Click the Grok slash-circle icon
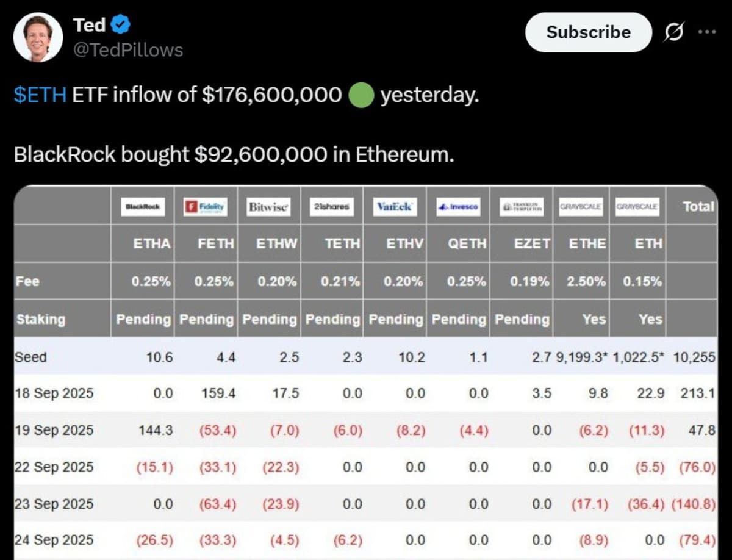This screenshot has height=560, width=732. pyautogui.click(x=673, y=32)
